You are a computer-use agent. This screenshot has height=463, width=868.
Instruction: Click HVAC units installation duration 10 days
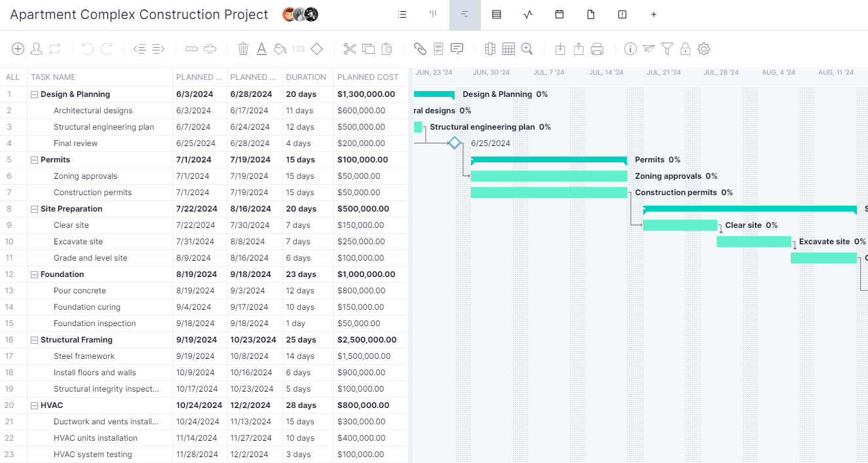coord(300,438)
